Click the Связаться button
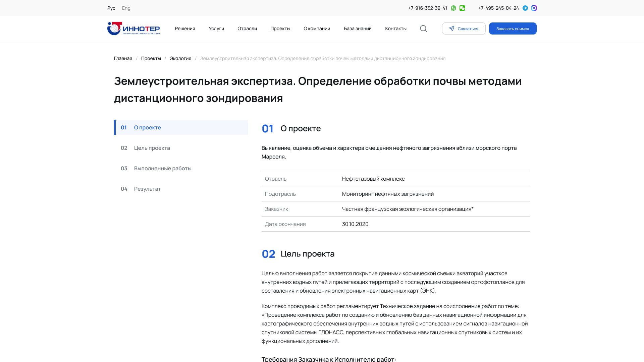Image resolution: width=644 pixels, height=362 pixels. (x=464, y=28)
